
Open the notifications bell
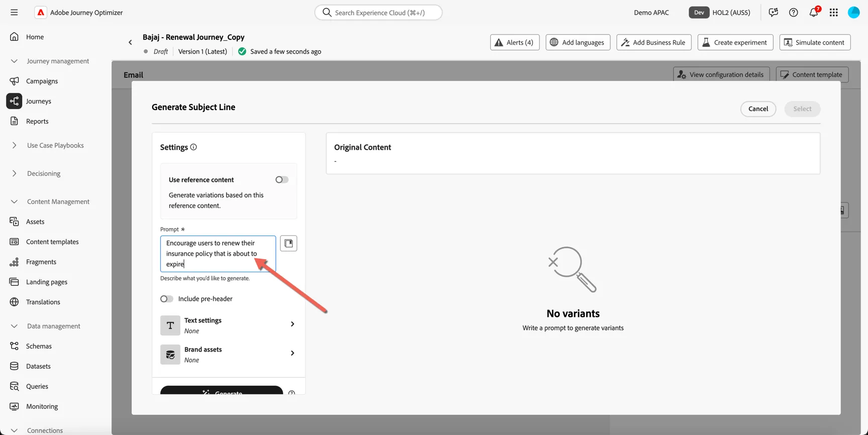pos(814,13)
